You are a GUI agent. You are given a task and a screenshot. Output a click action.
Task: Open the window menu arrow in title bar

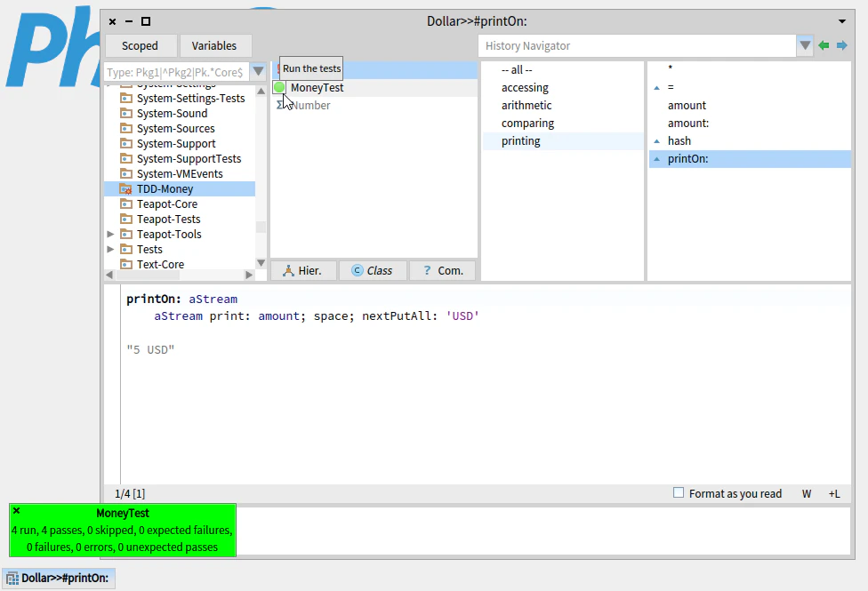pyautogui.click(x=842, y=21)
